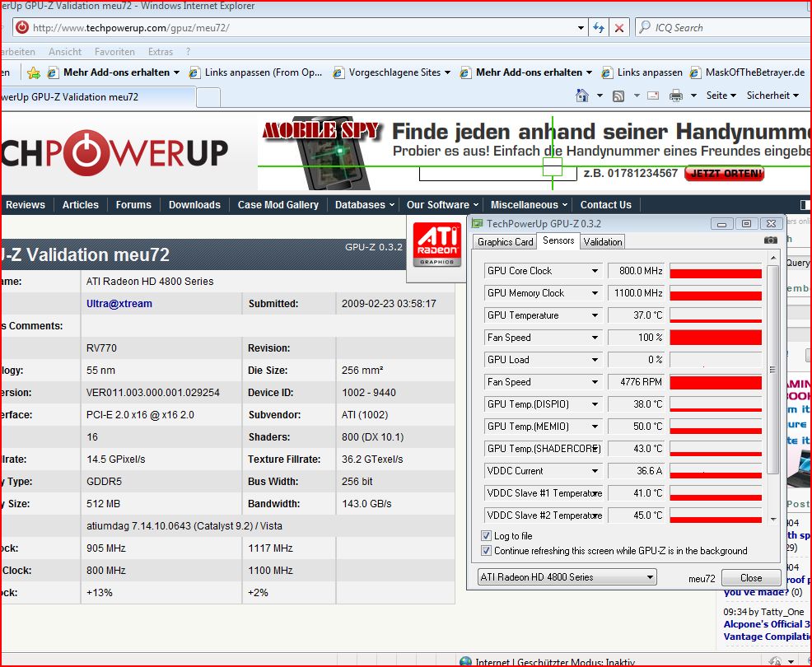This screenshot has width=812, height=667.
Task: Click the GPU-Z title bar app icon
Action: [x=477, y=224]
